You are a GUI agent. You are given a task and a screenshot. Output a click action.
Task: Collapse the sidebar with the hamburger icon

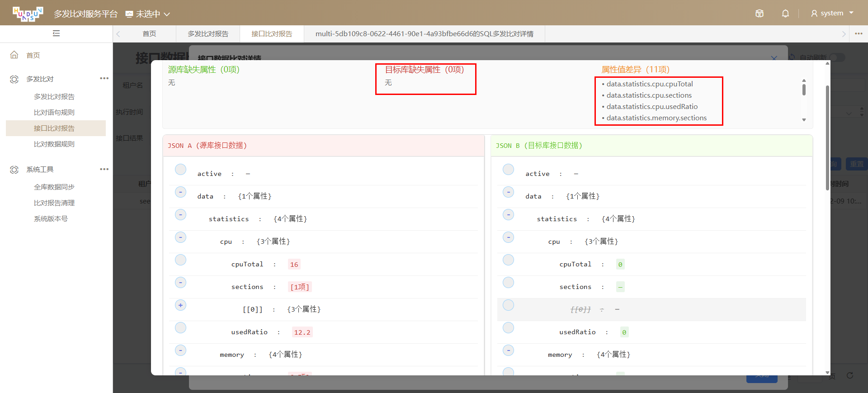(56, 33)
